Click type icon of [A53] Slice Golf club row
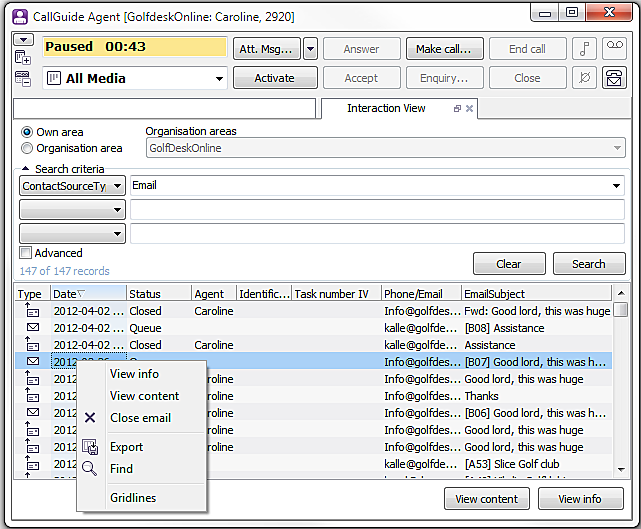The width and height of the screenshot is (641, 529). [31, 463]
